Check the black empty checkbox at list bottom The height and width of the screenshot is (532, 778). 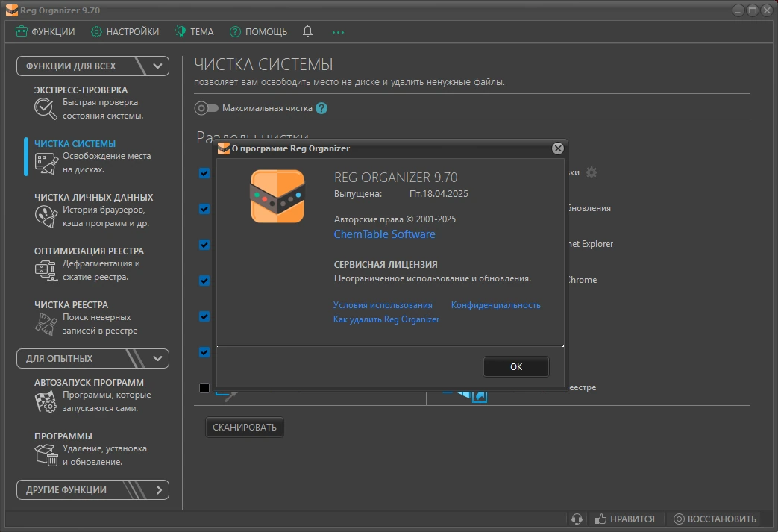click(204, 388)
